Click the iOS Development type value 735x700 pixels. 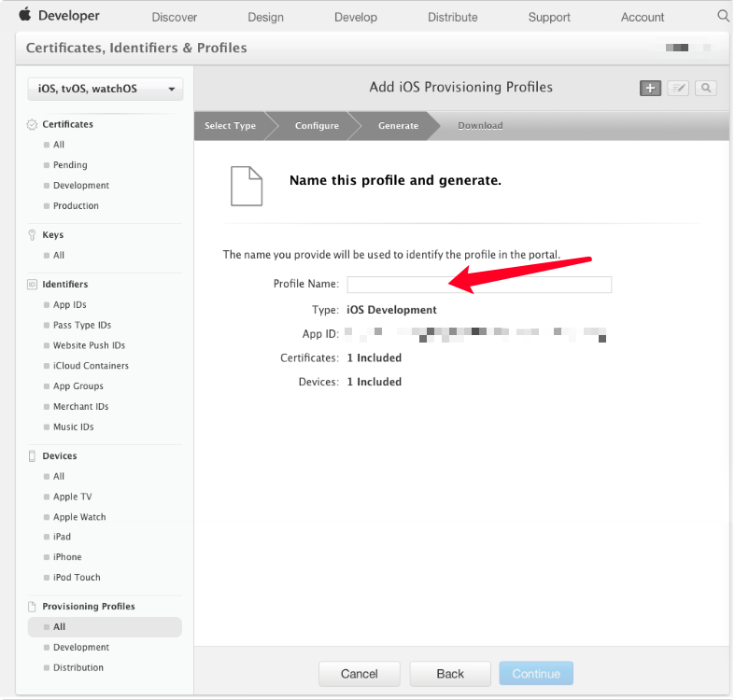pos(392,310)
